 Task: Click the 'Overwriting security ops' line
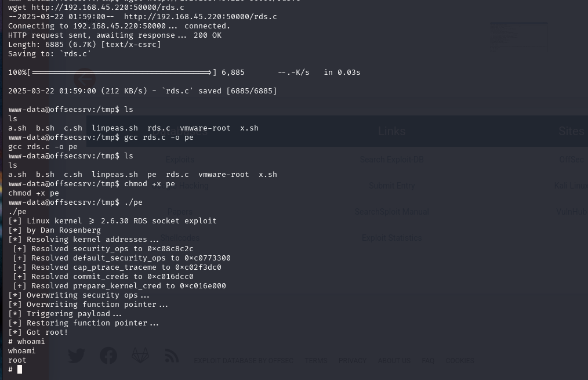click(x=79, y=295)
